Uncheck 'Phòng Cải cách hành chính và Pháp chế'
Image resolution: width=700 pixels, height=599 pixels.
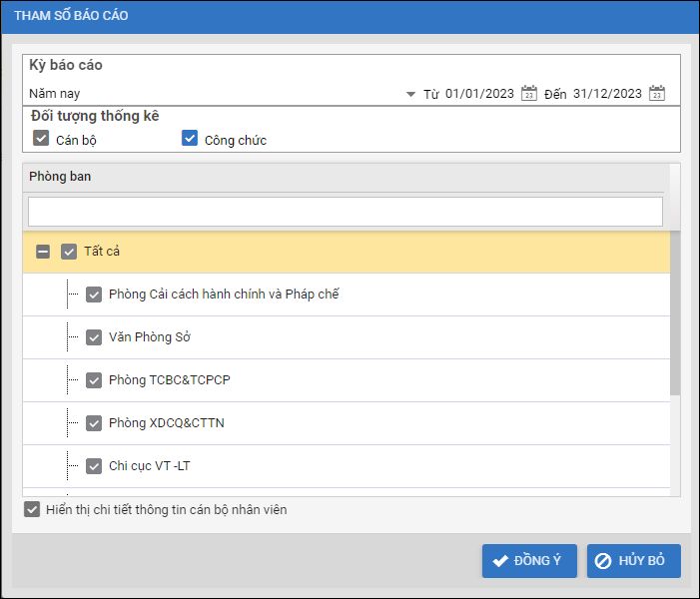[x=94, y=295]
